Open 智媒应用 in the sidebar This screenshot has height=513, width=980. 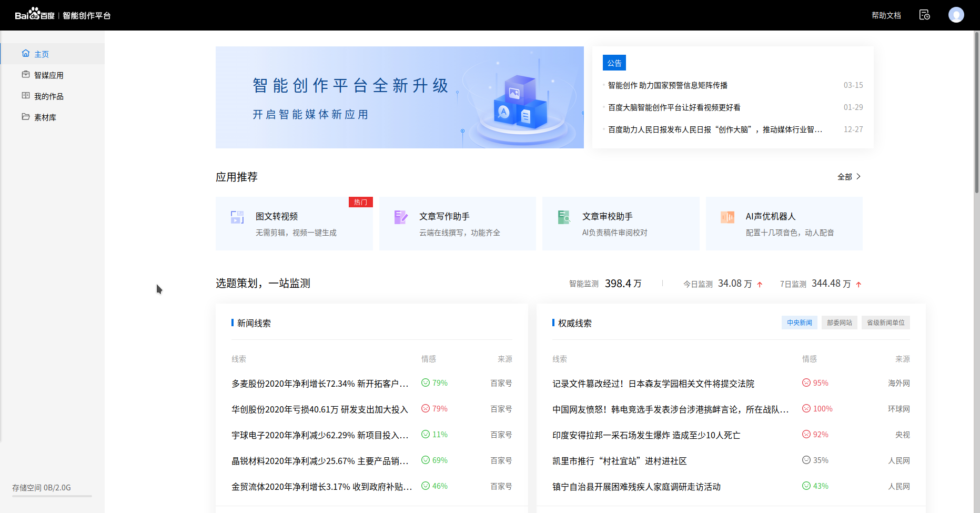tap(48, 75)
